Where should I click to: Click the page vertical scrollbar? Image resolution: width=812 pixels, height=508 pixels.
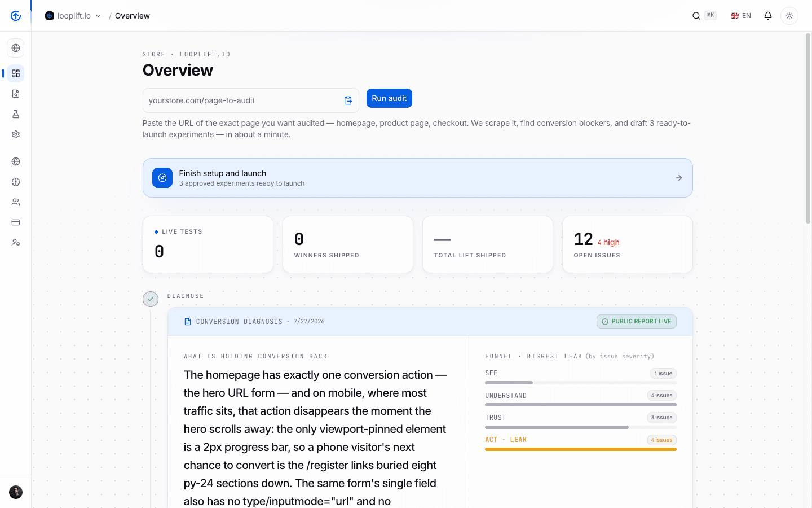(x=808, y=129)
